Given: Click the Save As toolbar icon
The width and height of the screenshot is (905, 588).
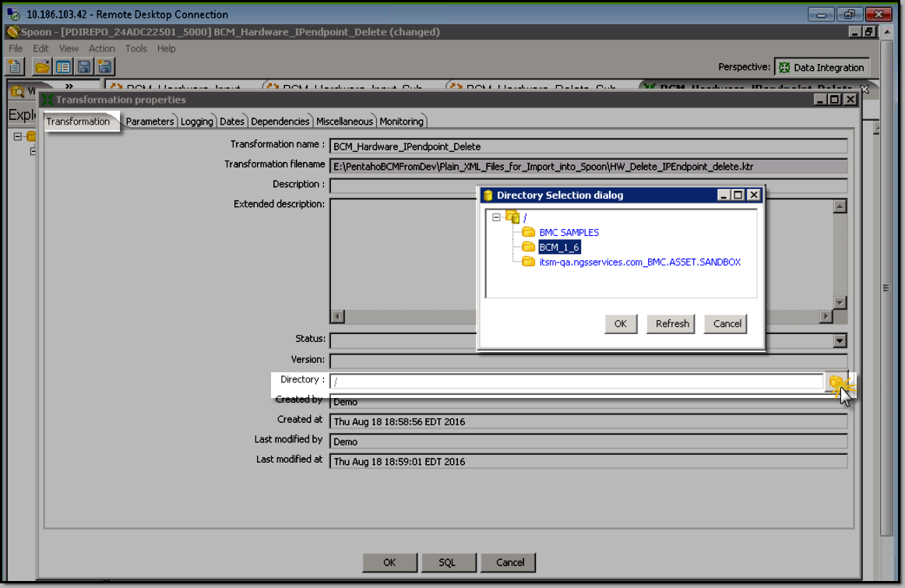Looking at the screenshot, I should [x=104, y=67].
